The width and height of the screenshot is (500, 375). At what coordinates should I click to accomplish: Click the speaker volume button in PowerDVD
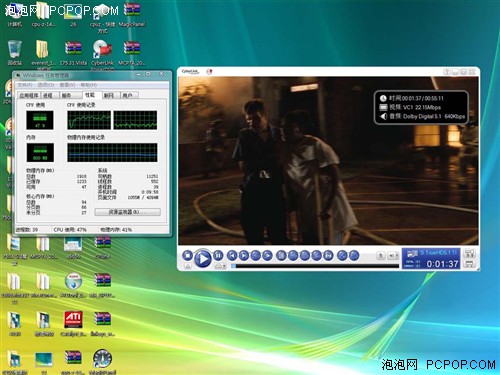393,256
